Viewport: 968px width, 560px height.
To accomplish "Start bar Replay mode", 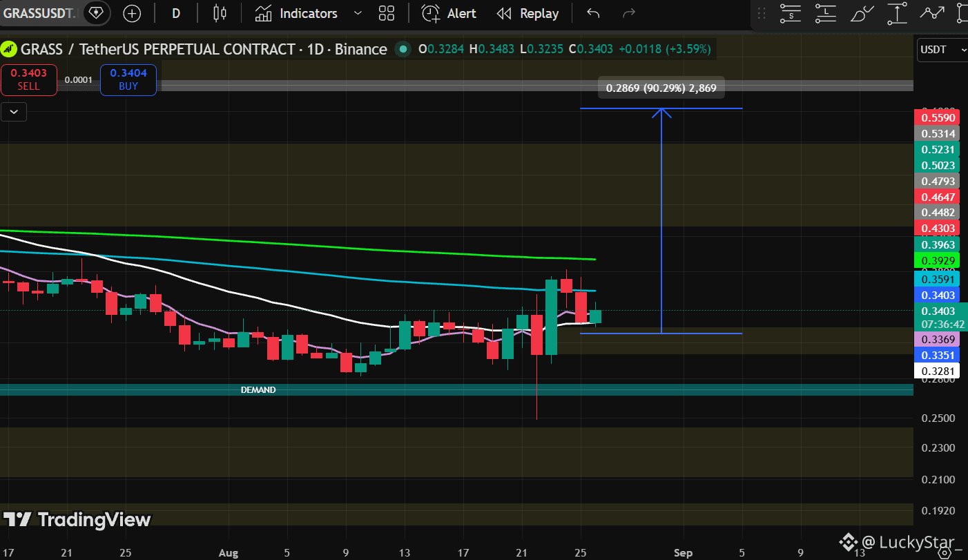I will coord(528,13).
